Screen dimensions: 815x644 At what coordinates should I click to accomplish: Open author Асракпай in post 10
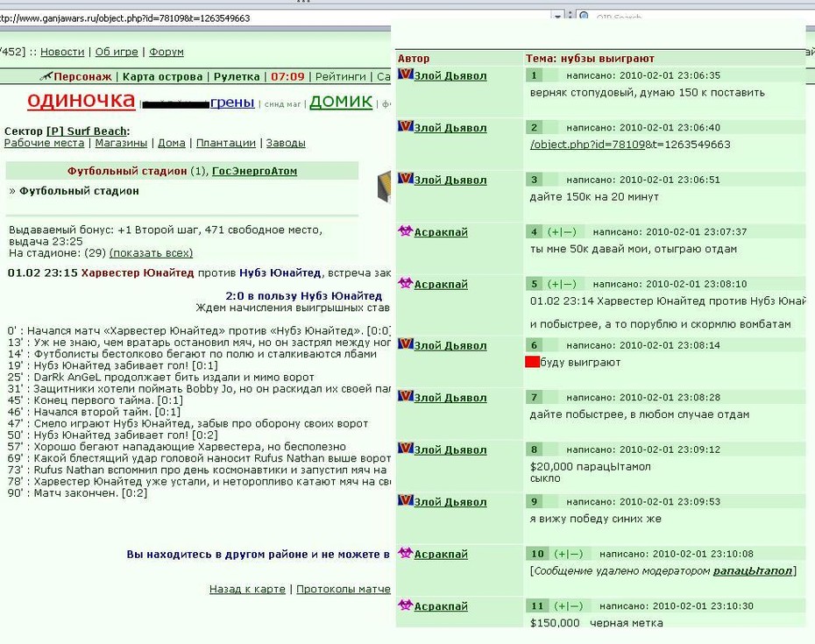point(441,555)
